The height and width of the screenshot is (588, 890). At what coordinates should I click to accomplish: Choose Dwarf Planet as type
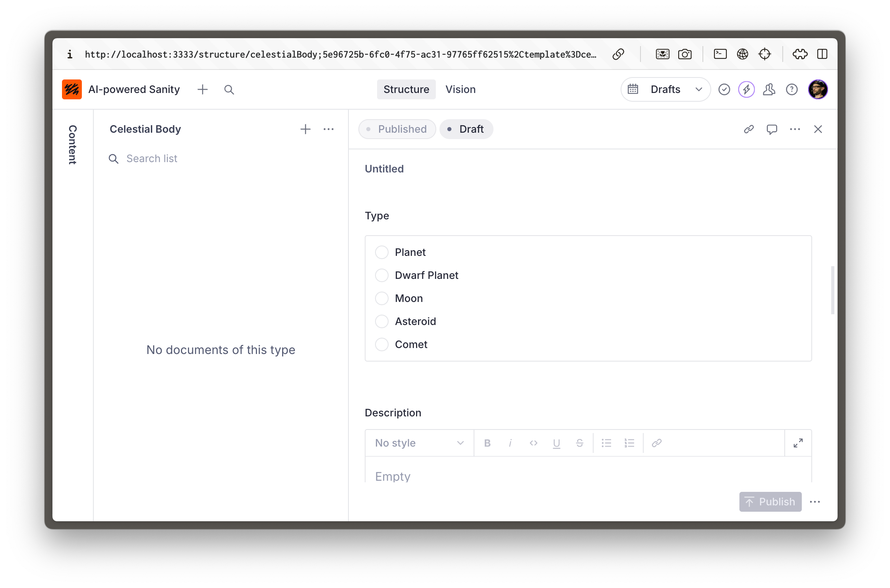click(382, 275)
